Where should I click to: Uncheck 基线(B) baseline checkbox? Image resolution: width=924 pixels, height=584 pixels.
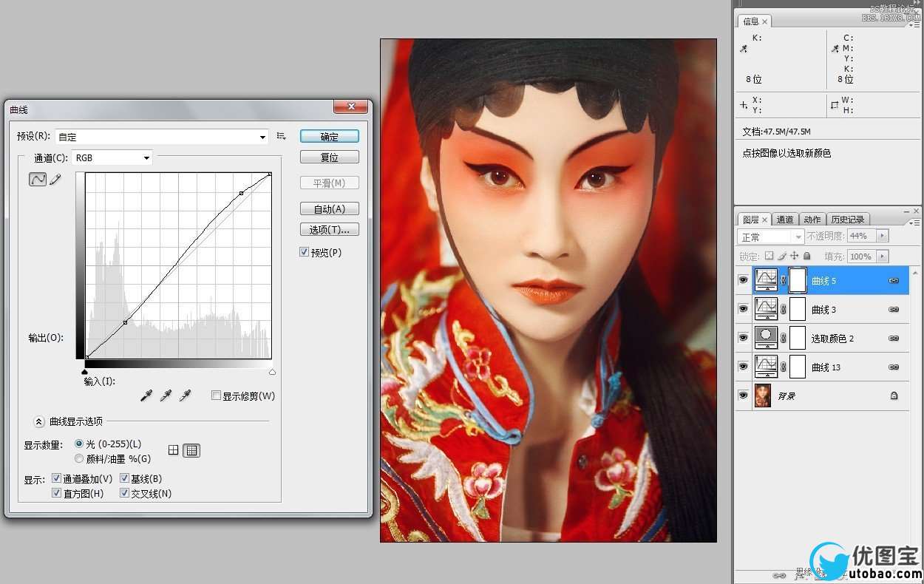(124, 479)
